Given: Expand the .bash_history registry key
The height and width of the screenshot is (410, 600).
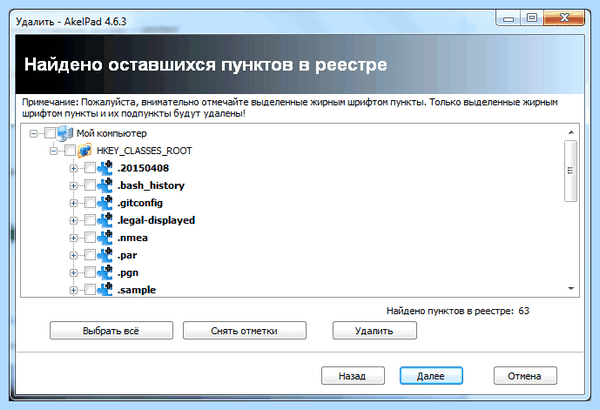Looking at the screenshot, I should [x=73, y=186].
